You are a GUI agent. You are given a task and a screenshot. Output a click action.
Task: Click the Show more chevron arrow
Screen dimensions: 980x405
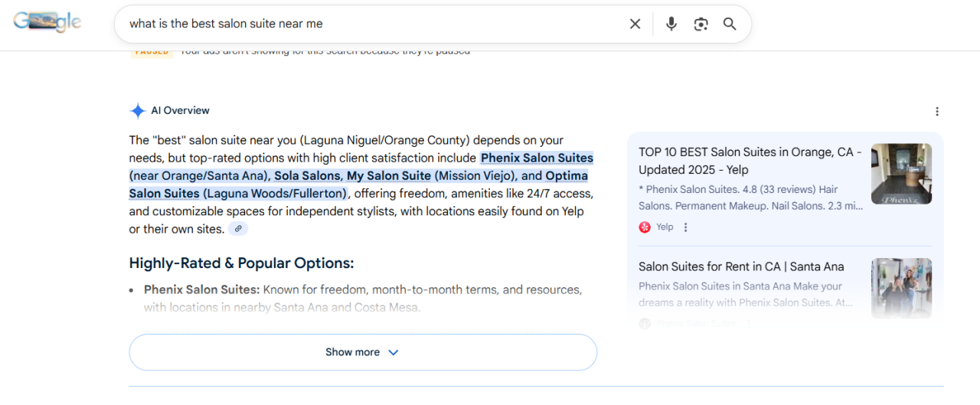pos(394,352)
